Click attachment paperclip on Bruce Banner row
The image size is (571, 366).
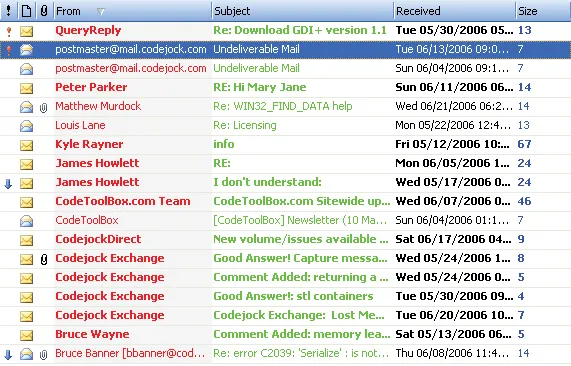click(43, 354)
